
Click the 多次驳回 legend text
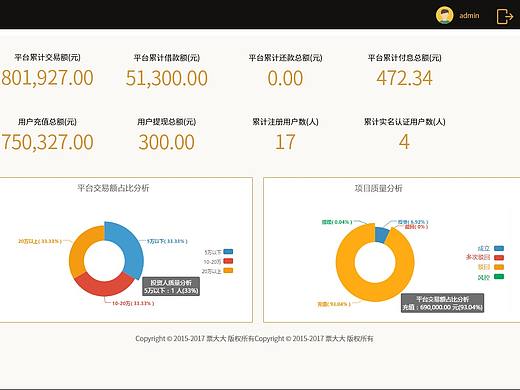(x=478, y=257)
